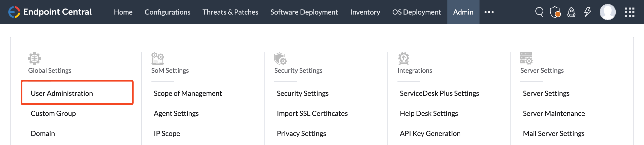644x145 pixels.
Task: Click the Endpoint Central logo icon
Action: (x=14, y=12)
